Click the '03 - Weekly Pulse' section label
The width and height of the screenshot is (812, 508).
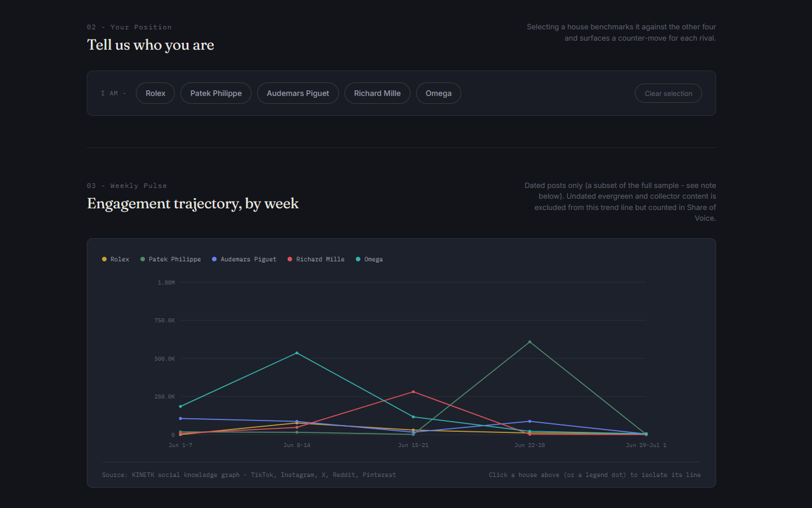pos(127,186)
